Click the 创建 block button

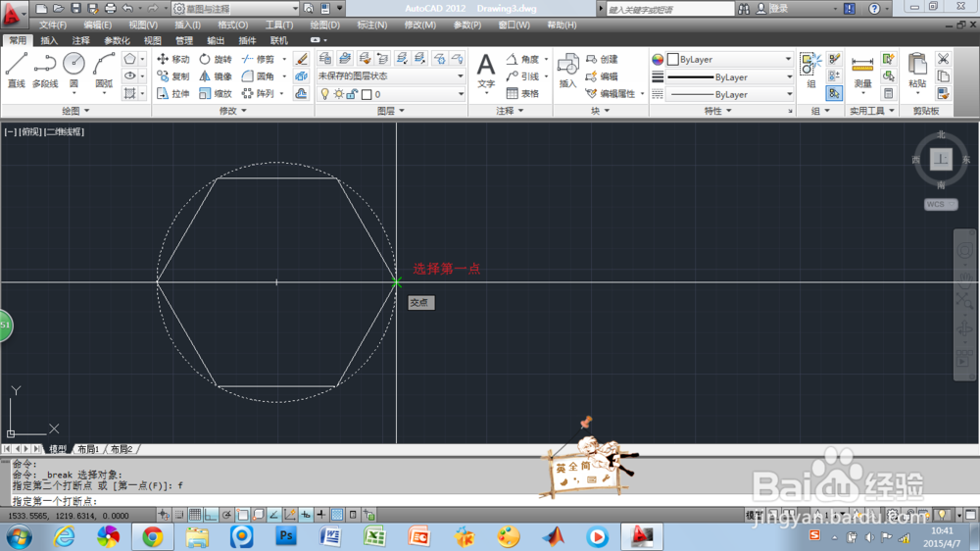click(602, 59)
